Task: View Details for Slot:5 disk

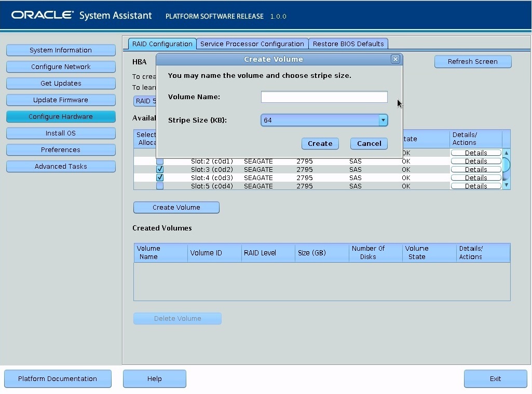Action: tap(475, 185)
